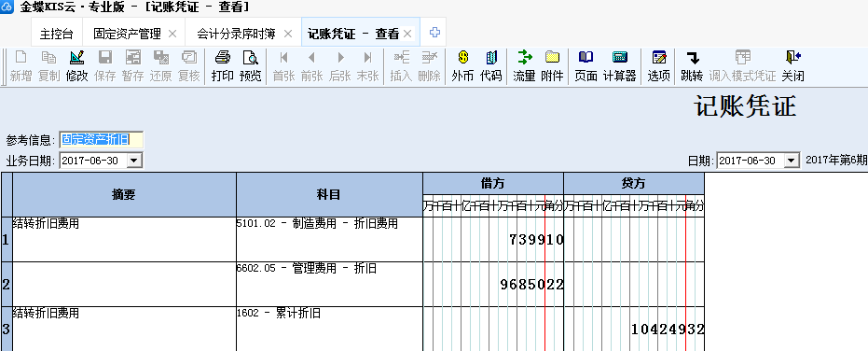Expand the 业务日期 date dropdown
This screenshot has width=868, height=351.
(x=134, y=161)
